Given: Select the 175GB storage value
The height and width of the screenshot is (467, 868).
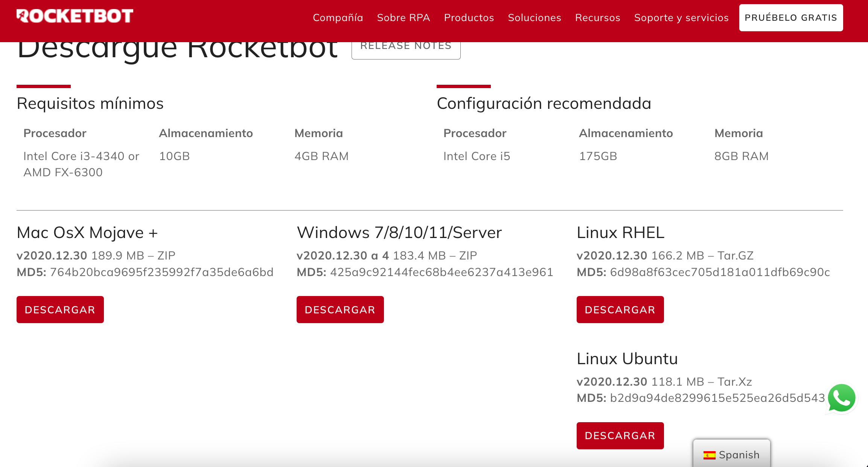Looking at the screenshot, I should 598,156.
